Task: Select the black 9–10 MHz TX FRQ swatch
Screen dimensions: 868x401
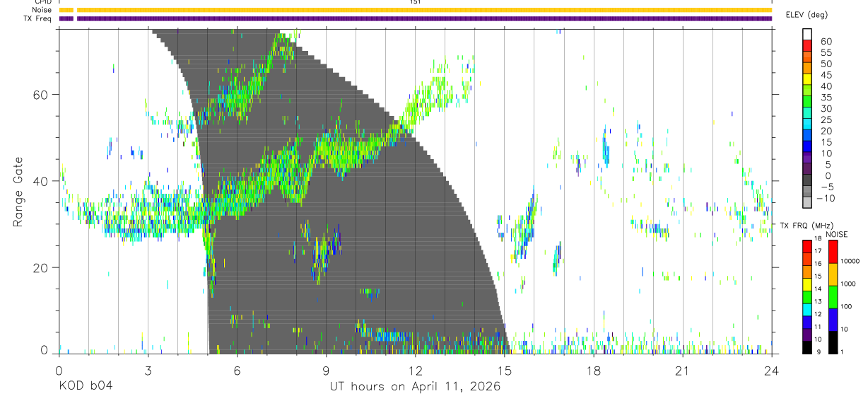Action: (x=807, y=347)
